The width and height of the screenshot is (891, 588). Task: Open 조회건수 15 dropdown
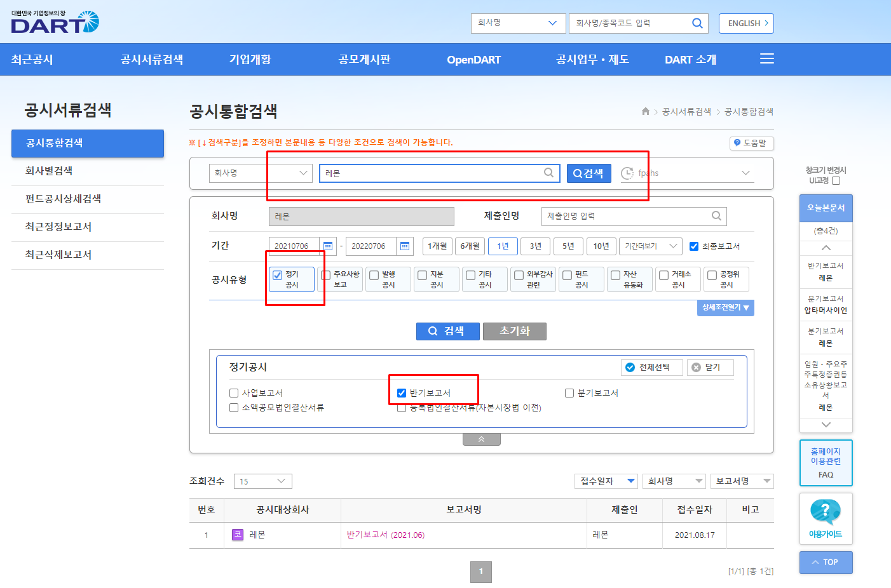(263, 481)
